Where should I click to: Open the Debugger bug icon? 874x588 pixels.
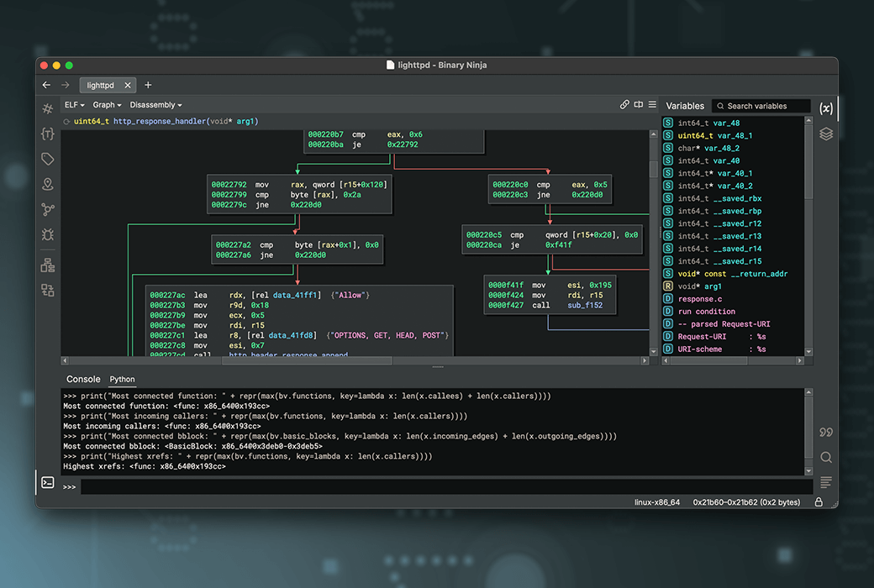click(48, 234)
